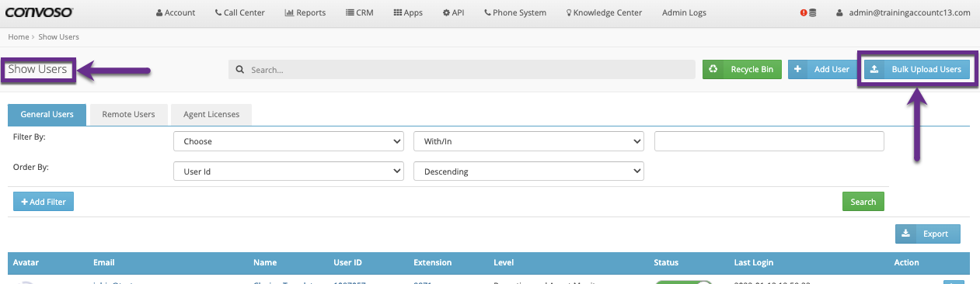The image size is (980, 284).
Task: Click the red alert notification icon
Action: click(804, 13)
